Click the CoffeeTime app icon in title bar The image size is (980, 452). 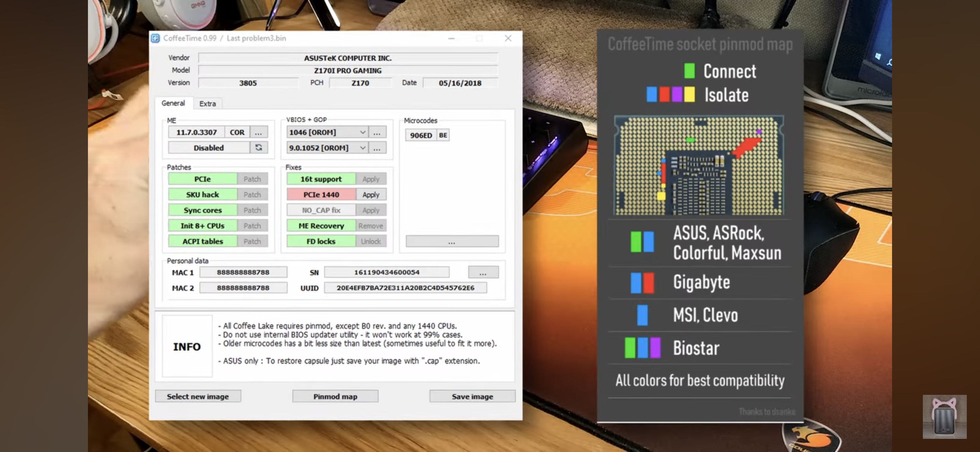(x=155, y=38)
